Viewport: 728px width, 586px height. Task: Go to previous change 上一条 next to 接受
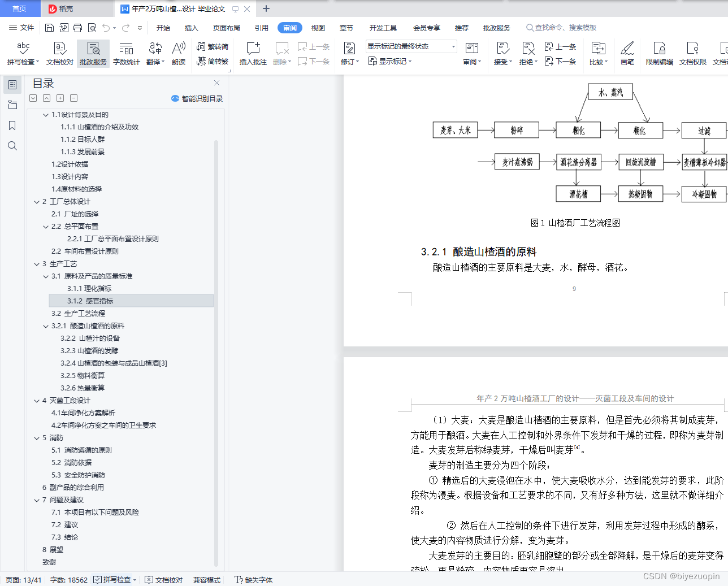click(x=560, y=47)
